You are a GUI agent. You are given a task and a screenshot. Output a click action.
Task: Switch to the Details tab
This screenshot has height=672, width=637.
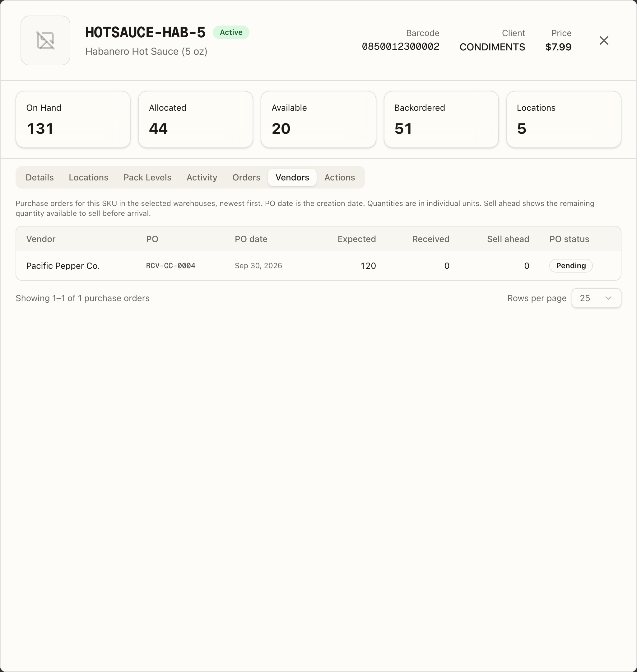(40, 177)
